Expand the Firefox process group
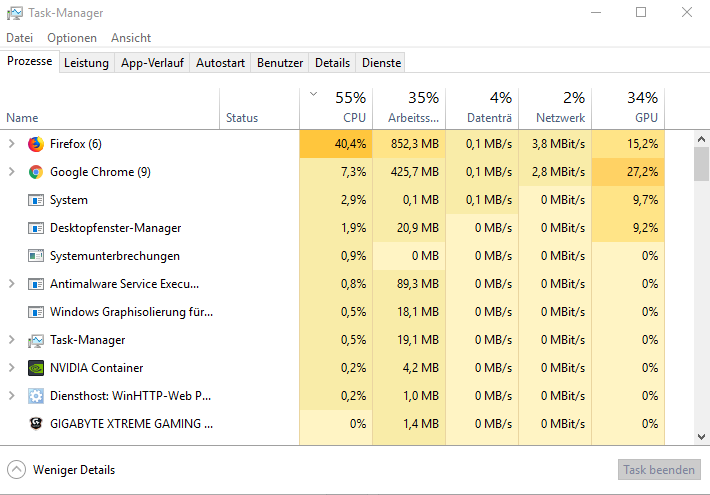The image size is (710, 495). [x=12, y=144]
